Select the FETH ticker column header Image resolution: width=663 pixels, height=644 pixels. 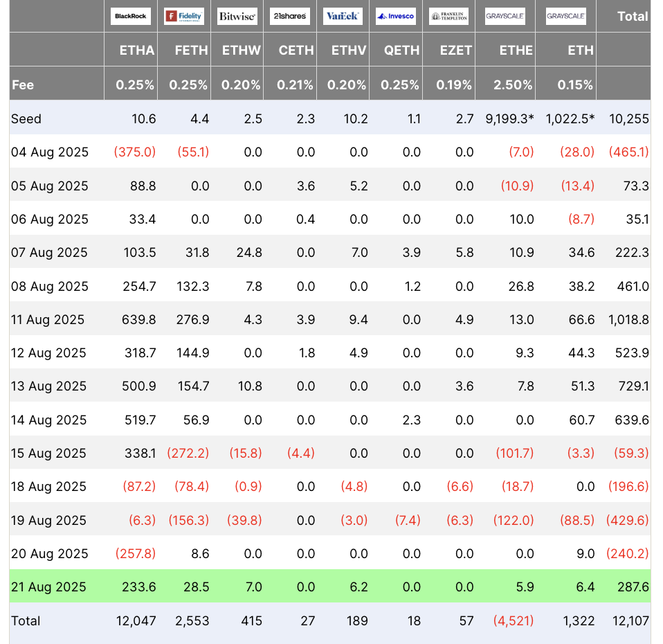tap(190, 50)
